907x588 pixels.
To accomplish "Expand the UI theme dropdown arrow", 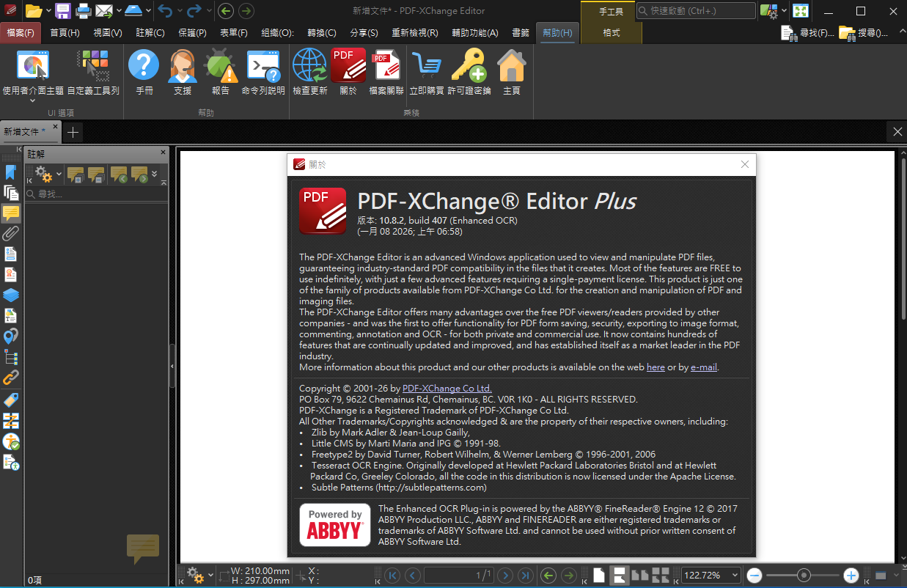I will pyautogui.click(x=33, y=101).
